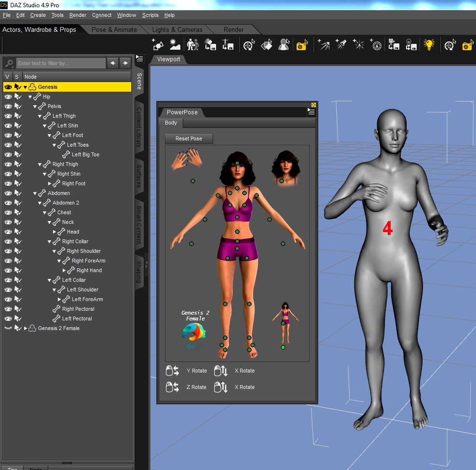Open the Content Library side tab
Screen dimensions: 476x470
click(x=139, y=127)
